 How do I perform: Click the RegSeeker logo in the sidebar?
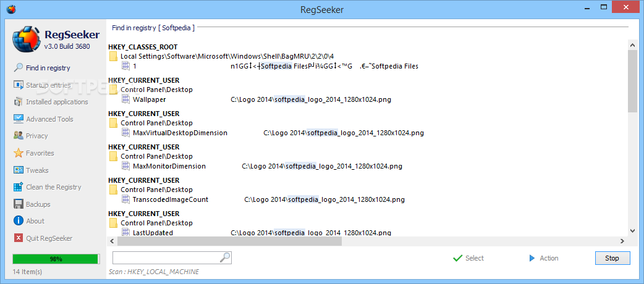(27, 40)
